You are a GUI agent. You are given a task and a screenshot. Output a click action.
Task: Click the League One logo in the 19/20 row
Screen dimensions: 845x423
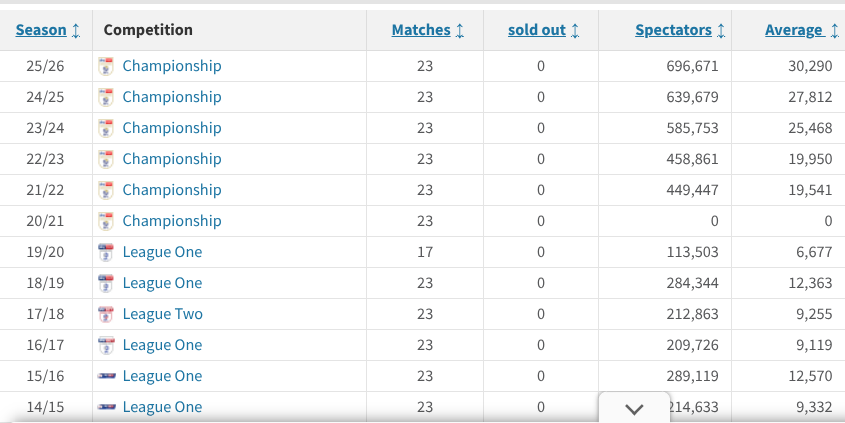106,252
